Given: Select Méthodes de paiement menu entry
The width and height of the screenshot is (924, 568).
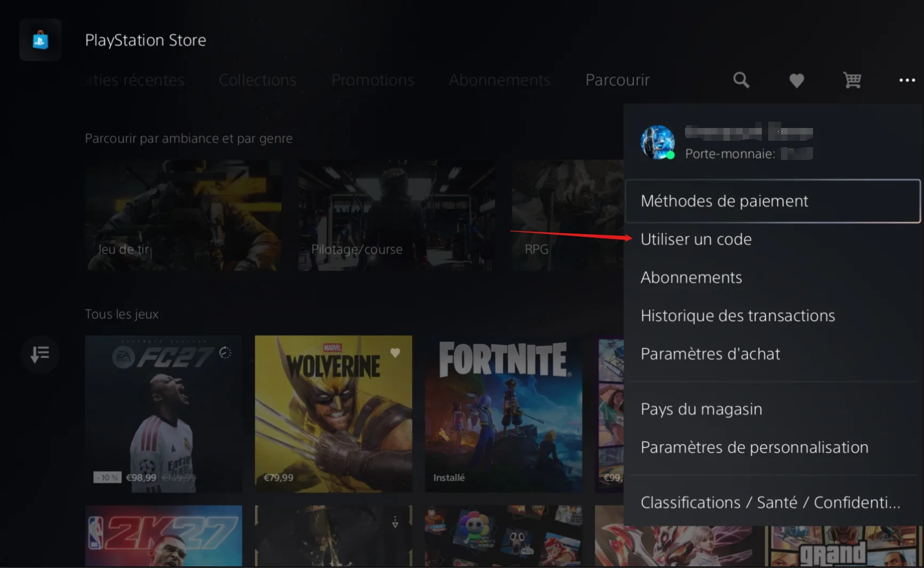Looking at the screenshot, I should (x=772, y=201).
